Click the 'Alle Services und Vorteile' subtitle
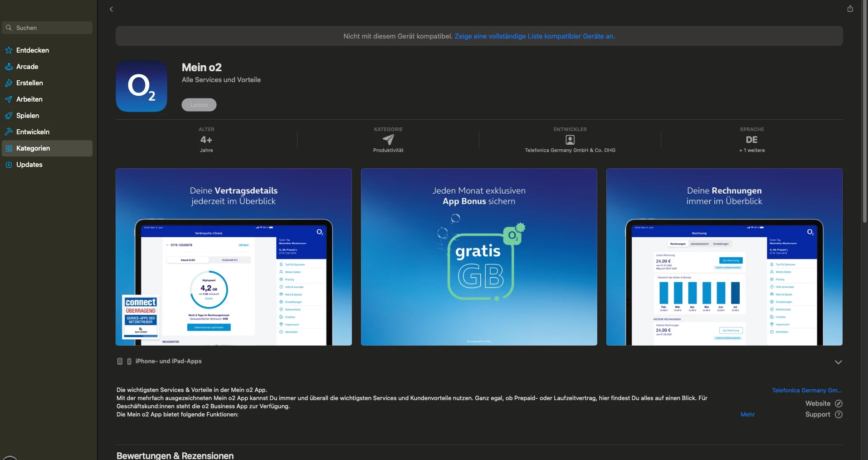868x460 pixels. pyautogui.click(x=221, y=80)
